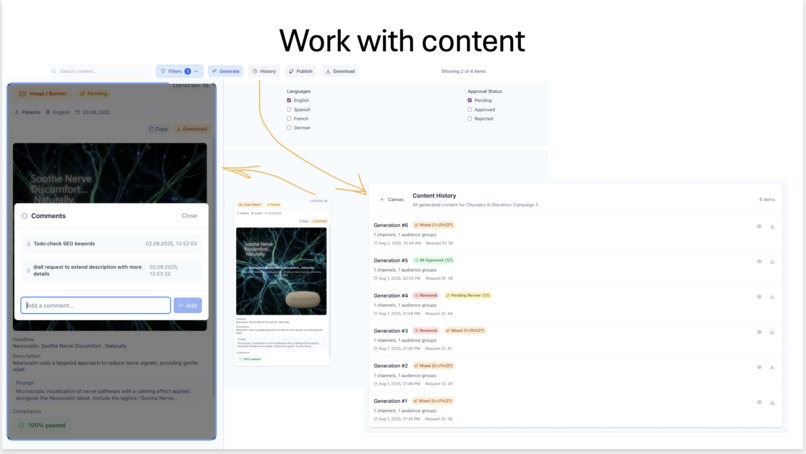The image size is (806, 454).
Task: Click the neuron image in small content card
Action: pos(281,271)
